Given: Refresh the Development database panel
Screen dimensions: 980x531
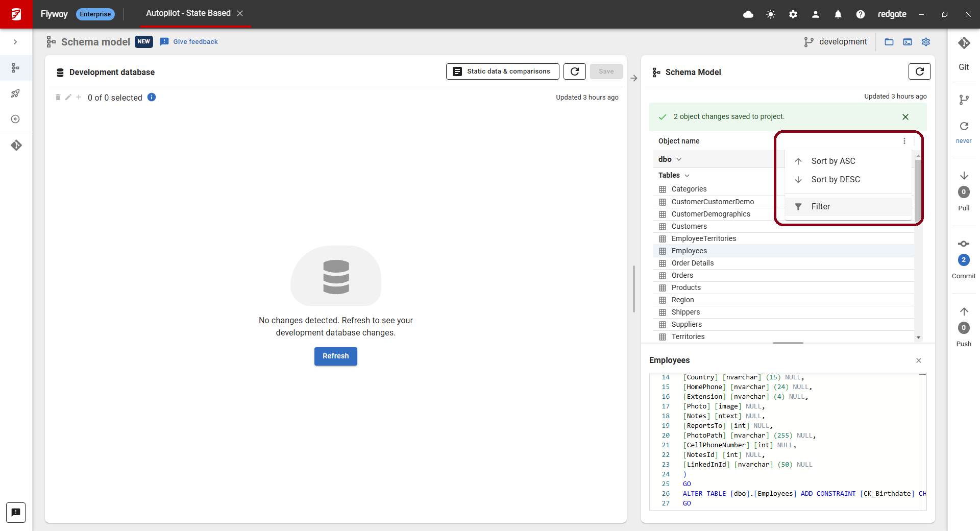Looking at the screenshot, I should [574, 71].
